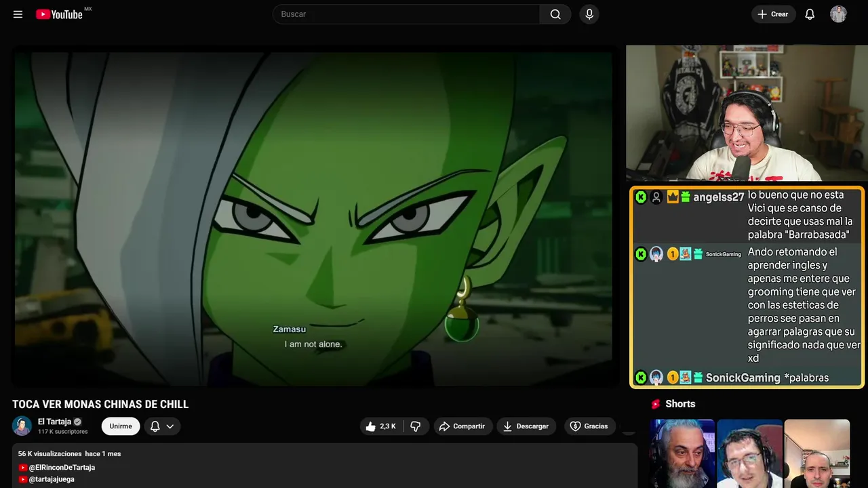Click the 117 K suscriptores text

63,432
